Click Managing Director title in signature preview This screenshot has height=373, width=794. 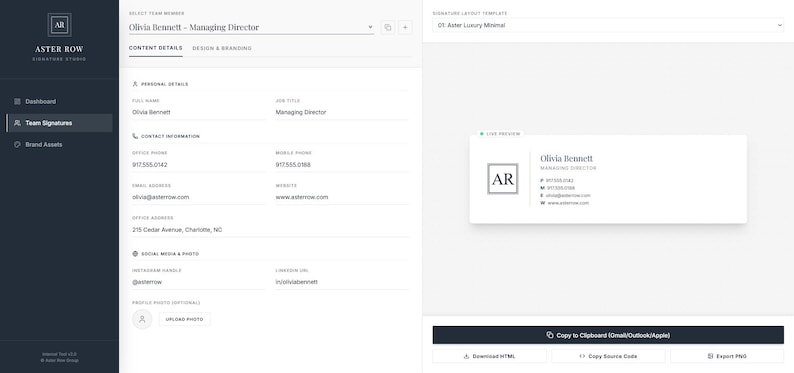[x=568, y=168]
